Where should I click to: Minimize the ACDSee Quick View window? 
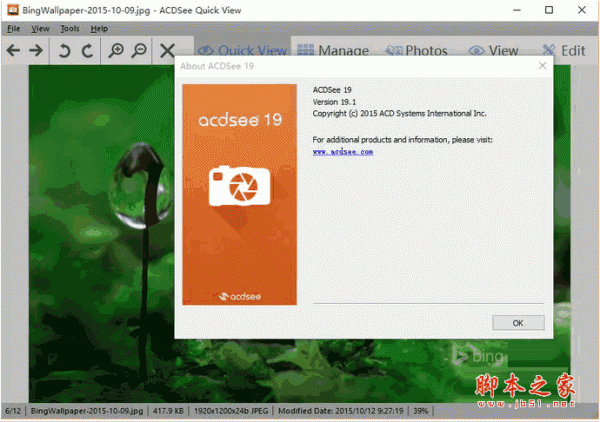coord(517,10)
